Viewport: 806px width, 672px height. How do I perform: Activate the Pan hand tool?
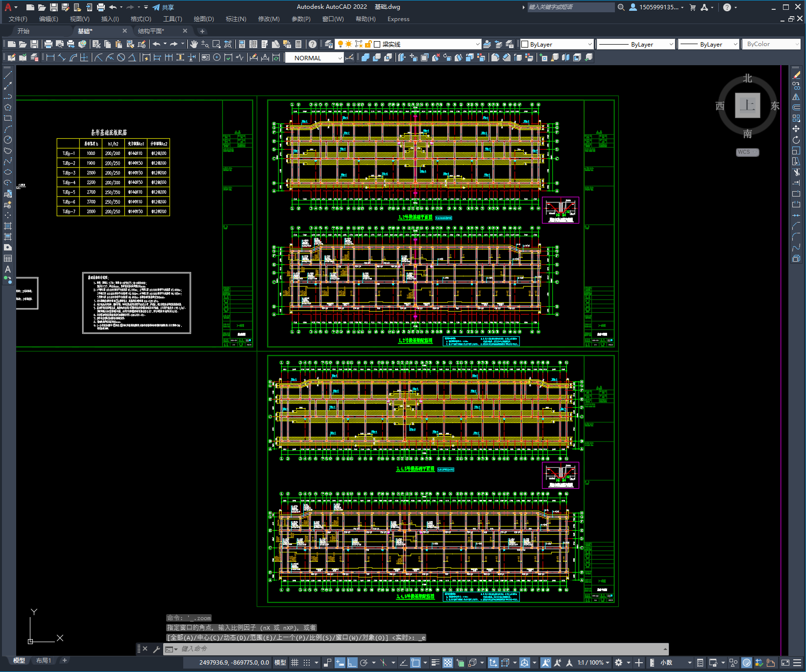(194, 44)
